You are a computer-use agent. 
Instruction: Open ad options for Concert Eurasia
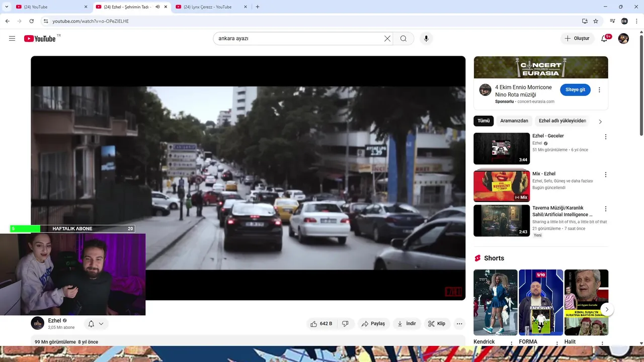coord(599,90)
